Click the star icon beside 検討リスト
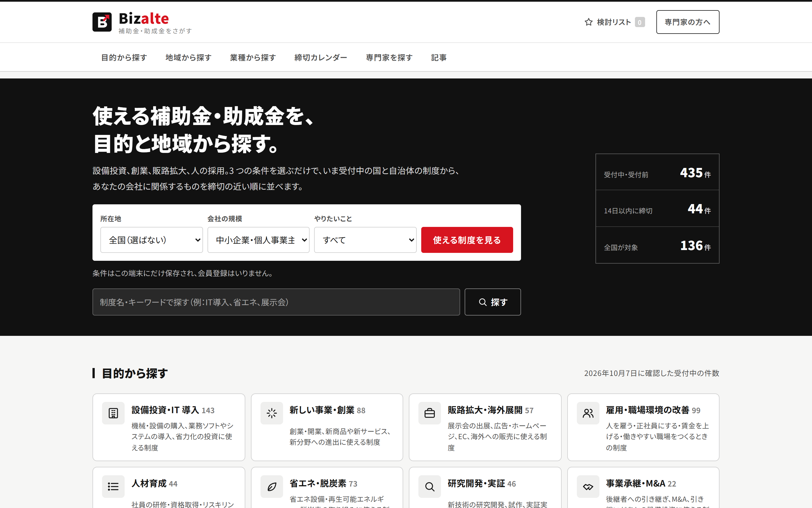The width and height of the screenshot is (812, 508). pyautogui.click(x=588, y=22)
